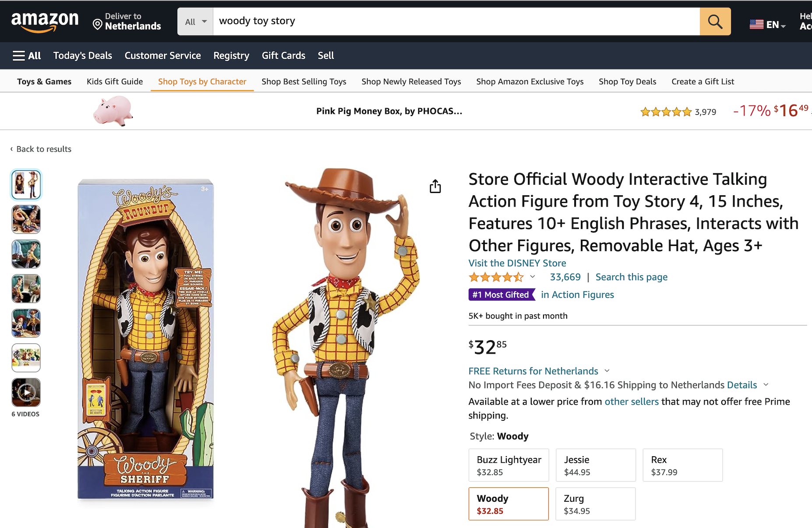
Task: Click the Deliver to Netherlands location pin
Action: [x=98, y=24]
